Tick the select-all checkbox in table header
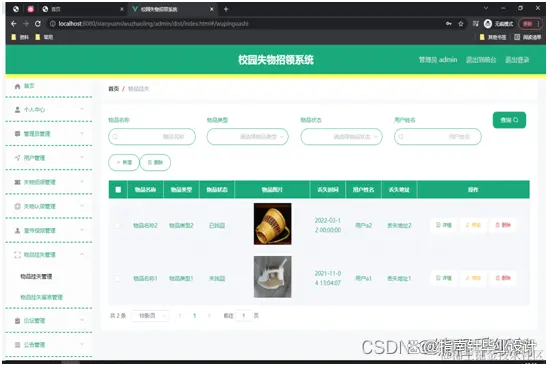548x366 pixels. point(118,189)
